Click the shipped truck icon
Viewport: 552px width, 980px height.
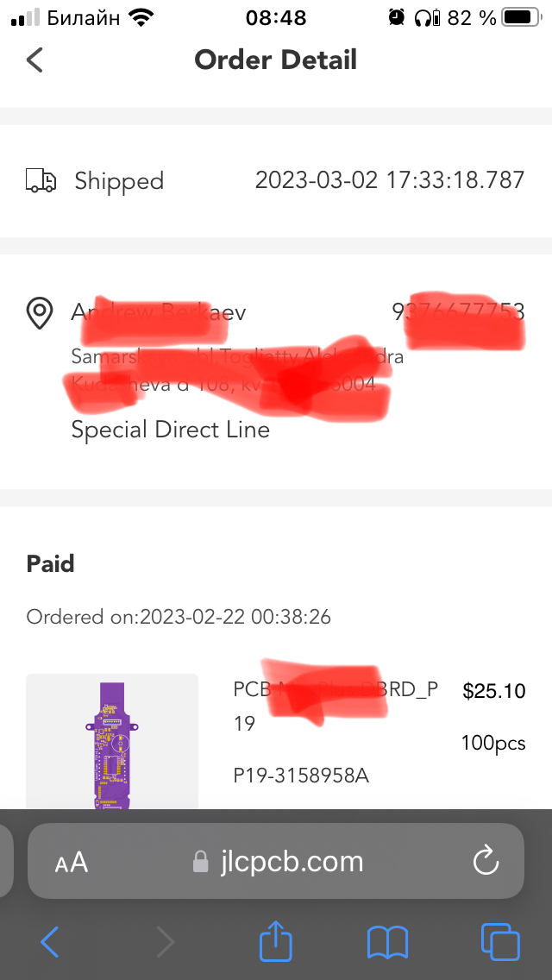click(41, 180)
